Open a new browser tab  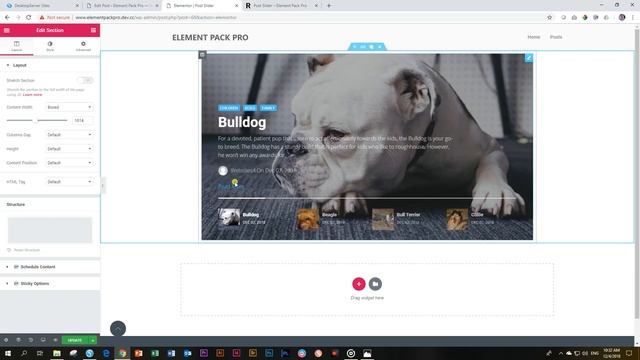[x=329, y=6]
